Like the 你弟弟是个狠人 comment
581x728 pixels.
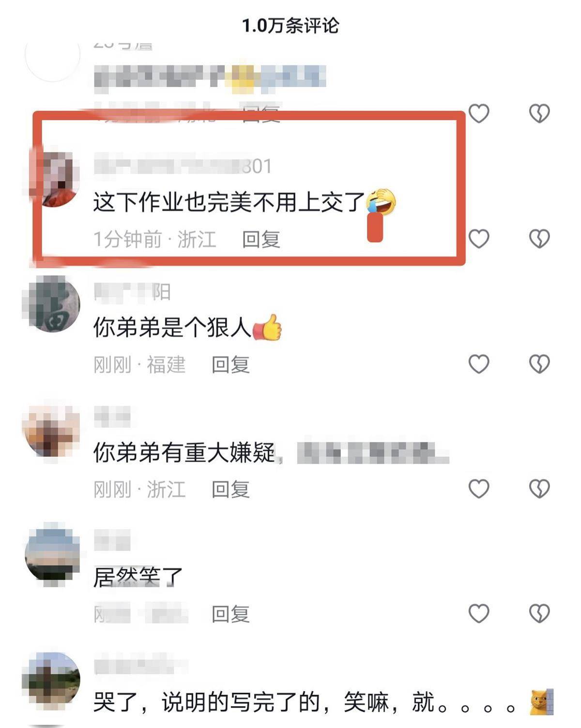click(x=479, y=364)
